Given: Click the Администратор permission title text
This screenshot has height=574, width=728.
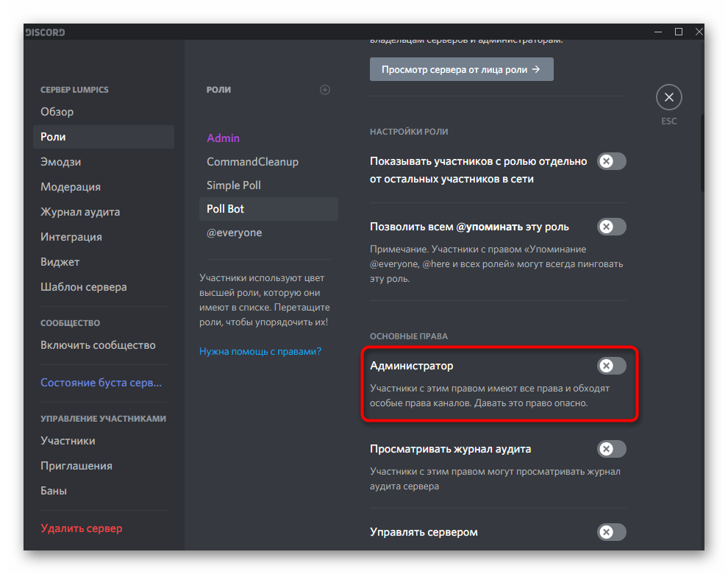Looking at the screenshot, I should coord(411,366).
